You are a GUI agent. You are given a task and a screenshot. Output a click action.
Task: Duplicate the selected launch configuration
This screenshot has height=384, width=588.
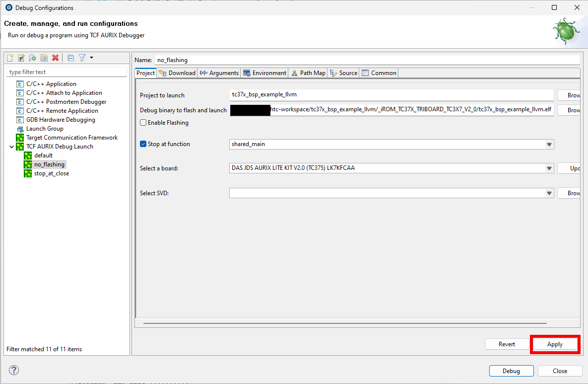click(44, 58)
